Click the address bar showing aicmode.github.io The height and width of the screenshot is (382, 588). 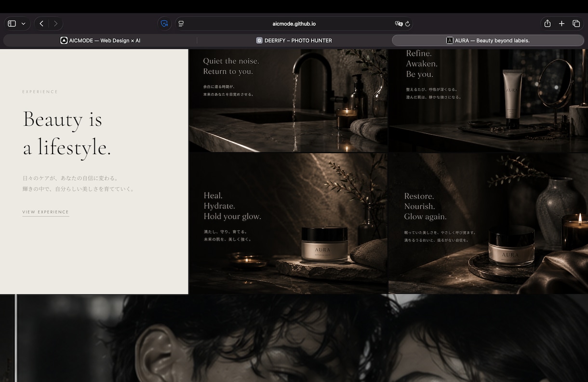(x=294, y=24)
